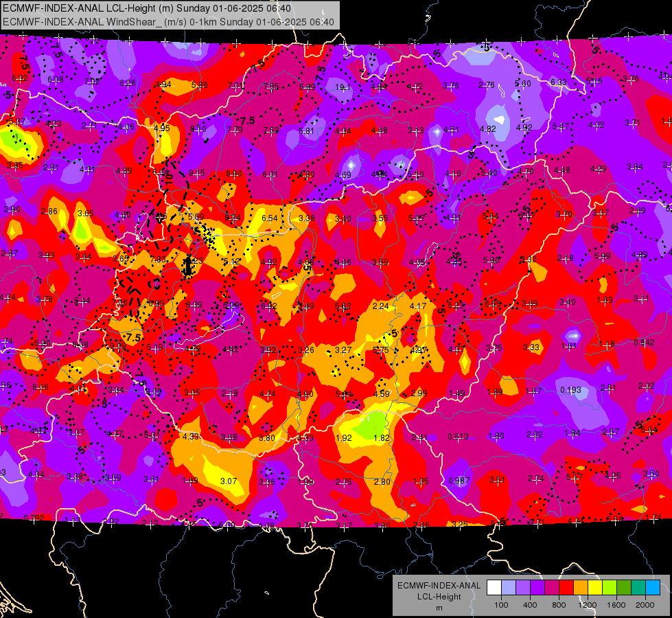
Task: Click the wind shear value 2.62
Action: coord(535,435)
